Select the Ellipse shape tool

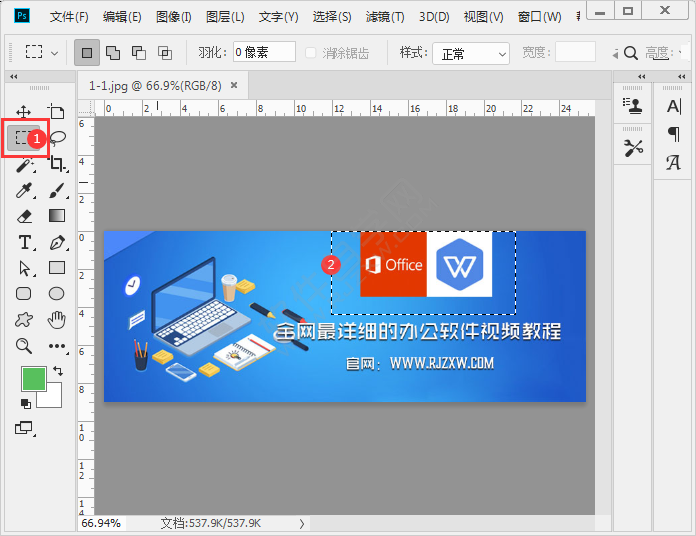[56, 293]
